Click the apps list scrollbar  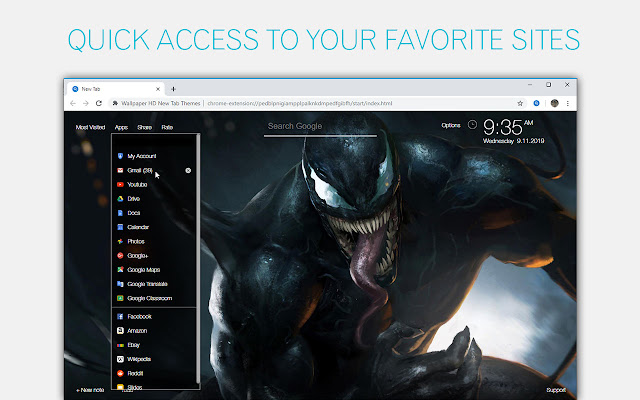click(x=198, y=258)
